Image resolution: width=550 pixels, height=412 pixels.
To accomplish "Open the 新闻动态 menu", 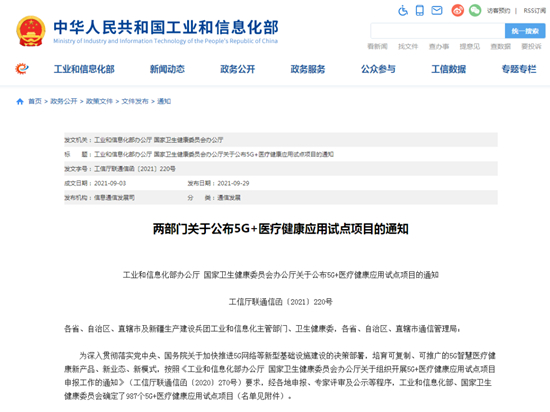I will point(167,69).
